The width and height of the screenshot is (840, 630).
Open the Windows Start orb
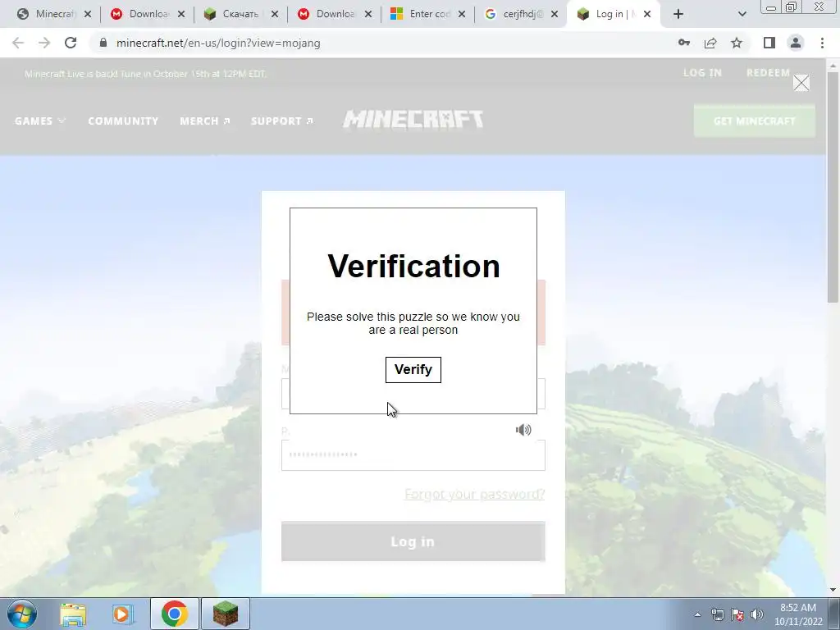(x=22, y=614)
